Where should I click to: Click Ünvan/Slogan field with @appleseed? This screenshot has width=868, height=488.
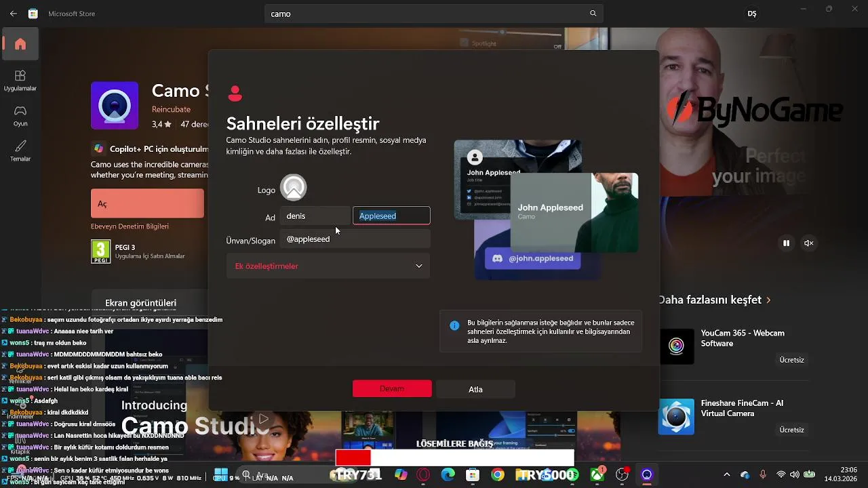coord(355,239)
